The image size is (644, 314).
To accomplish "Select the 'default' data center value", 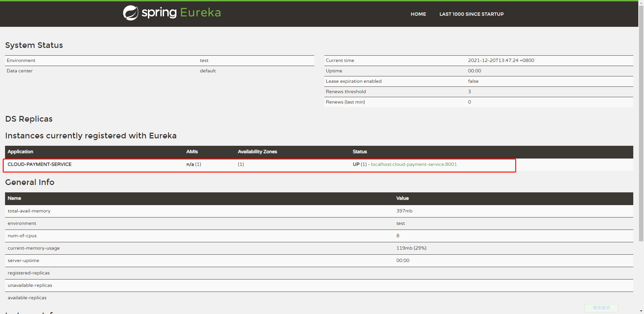I will [x=208, y=71].
